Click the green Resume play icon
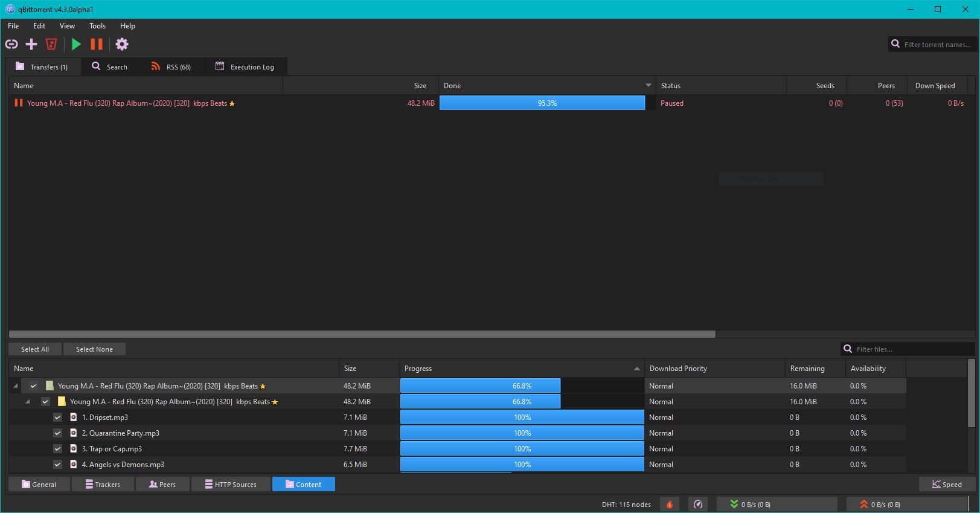Screen dimensions: 980x513 [x=76, y=44]
